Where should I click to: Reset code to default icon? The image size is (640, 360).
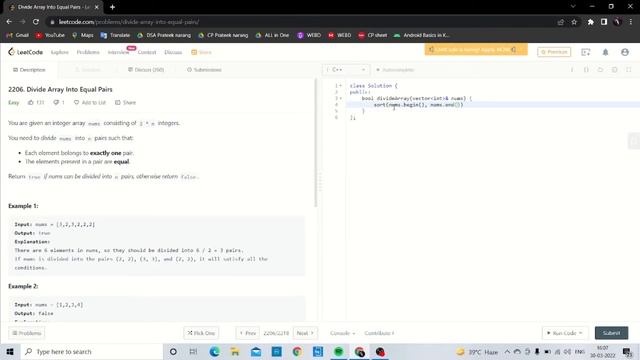[x=600, y=70]
